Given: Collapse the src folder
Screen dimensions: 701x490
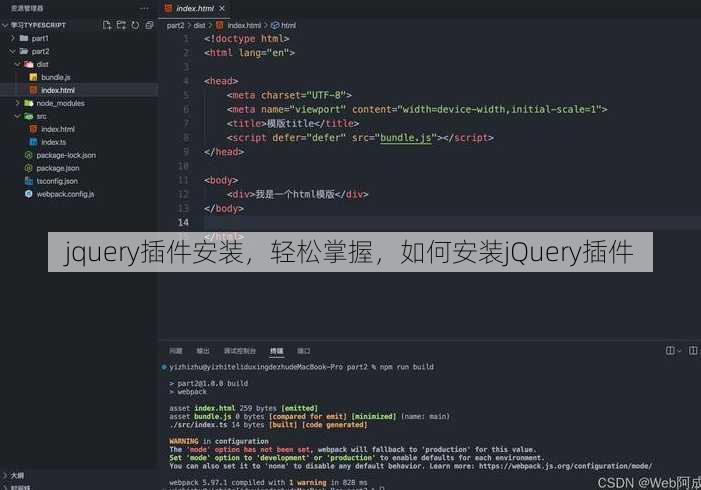Looking at the screenshot, I should coord(17,116).
